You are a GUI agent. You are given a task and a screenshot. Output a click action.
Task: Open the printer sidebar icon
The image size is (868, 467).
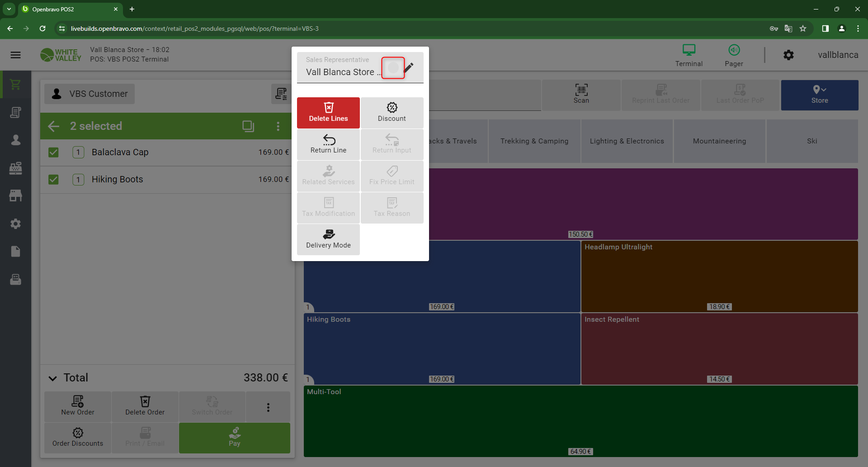coord(16,279)
